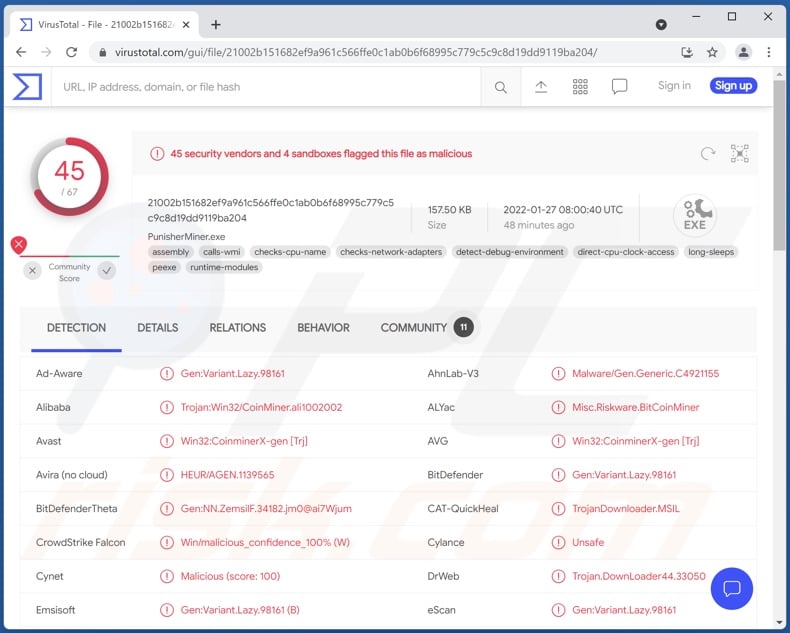Click the browser forward arrow
Image resolution: width=790 pixels, height=633 pixels.
(x=46, y=52)
